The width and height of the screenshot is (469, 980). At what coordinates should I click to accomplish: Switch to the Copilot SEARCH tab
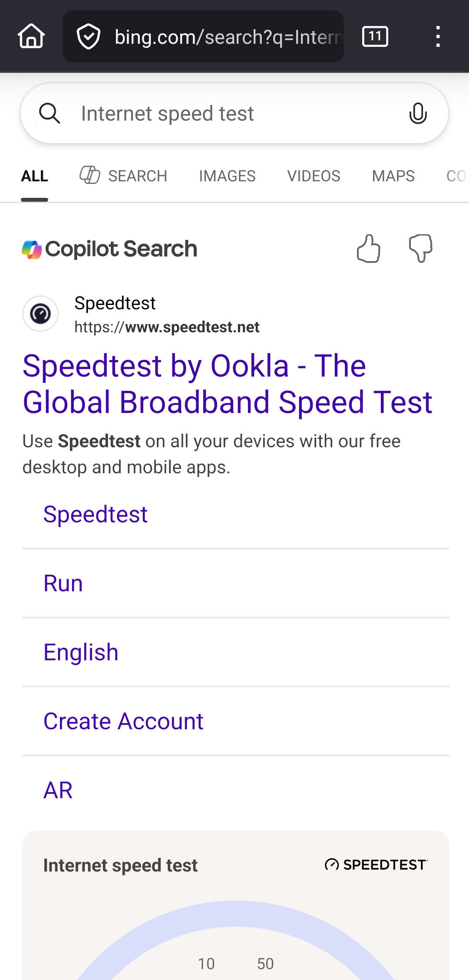coord(124,176)
